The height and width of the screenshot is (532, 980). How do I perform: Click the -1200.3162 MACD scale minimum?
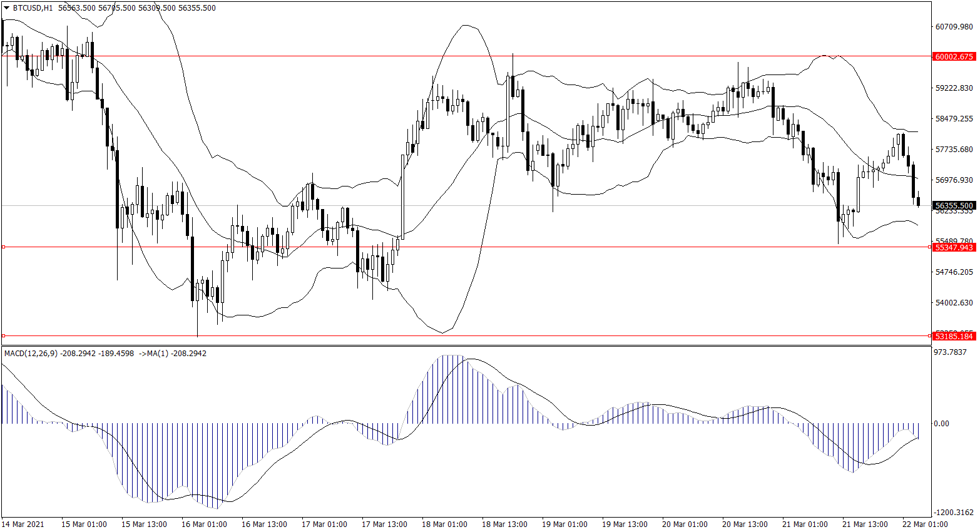tap(952, 512)
